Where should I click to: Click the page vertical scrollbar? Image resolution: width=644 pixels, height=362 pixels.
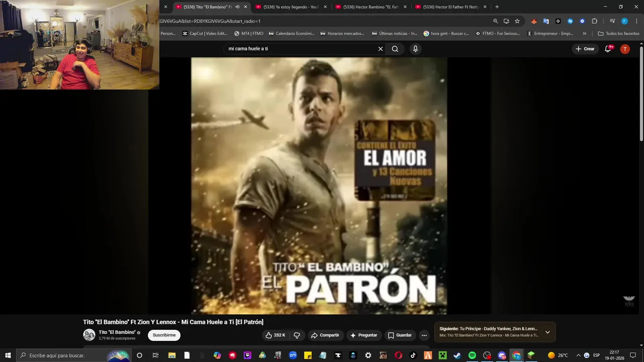tap(641, 93)
